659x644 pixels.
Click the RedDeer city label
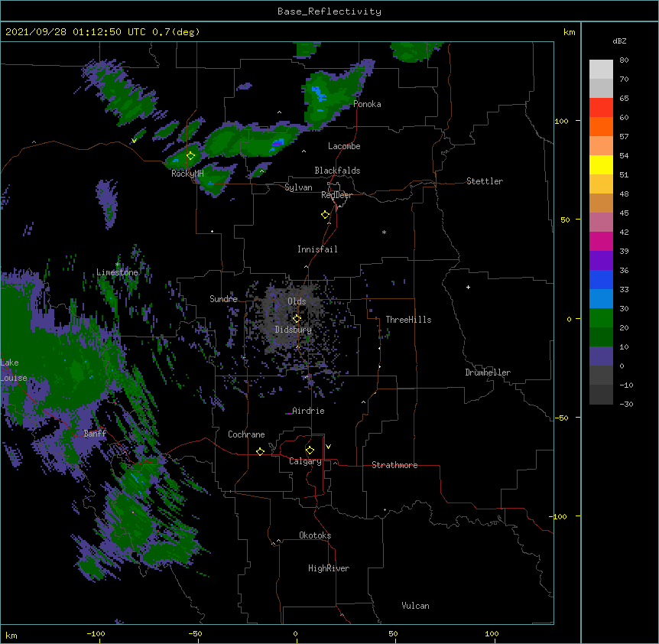(336, 195)
